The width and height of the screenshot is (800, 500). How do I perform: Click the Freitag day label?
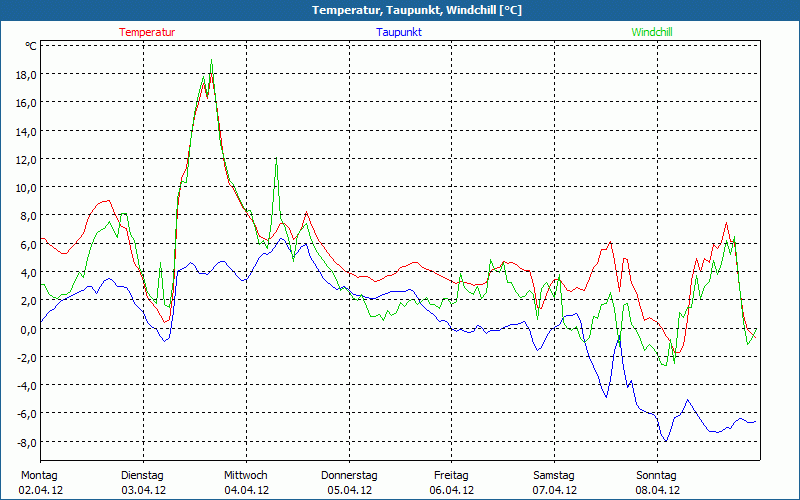452,476
